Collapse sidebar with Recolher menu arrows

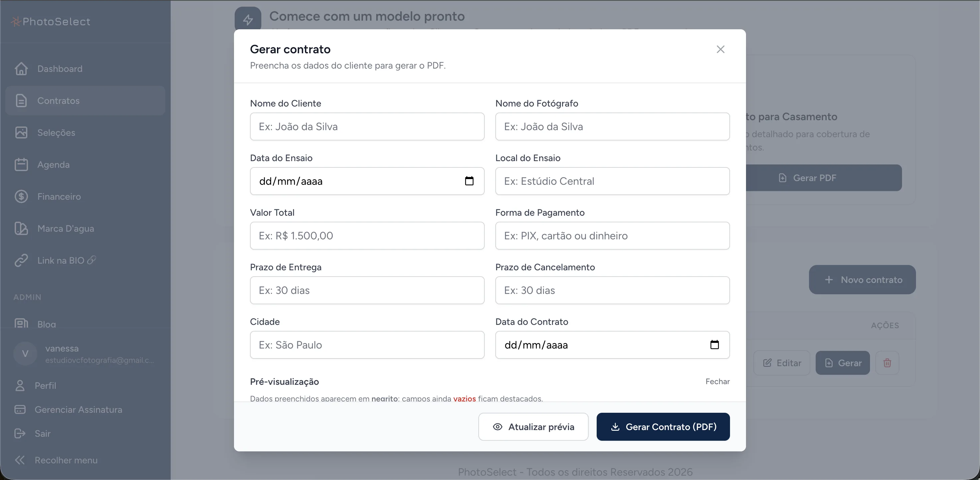[x=20, y=460]
